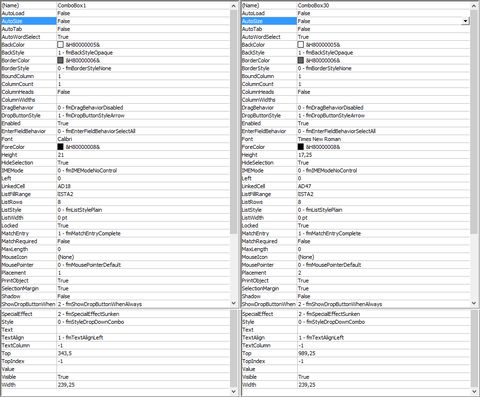Select the Font value Times New Roman
This screenshot has height=397, width=480.
click(x=319, y=139)
